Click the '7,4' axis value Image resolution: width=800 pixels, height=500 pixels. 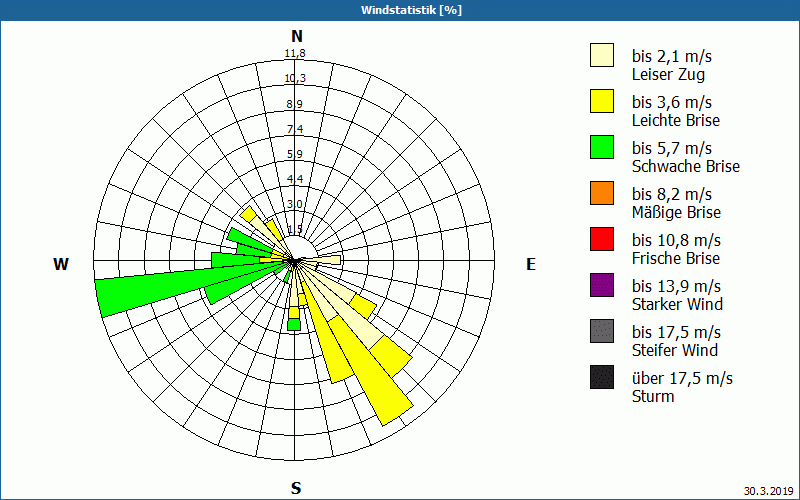point(295,129)
